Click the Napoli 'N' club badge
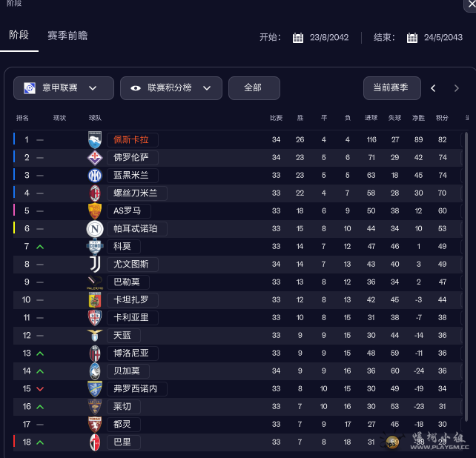This screenshot has width=476, height=458. pyautogui.click(x=95, y=228)
